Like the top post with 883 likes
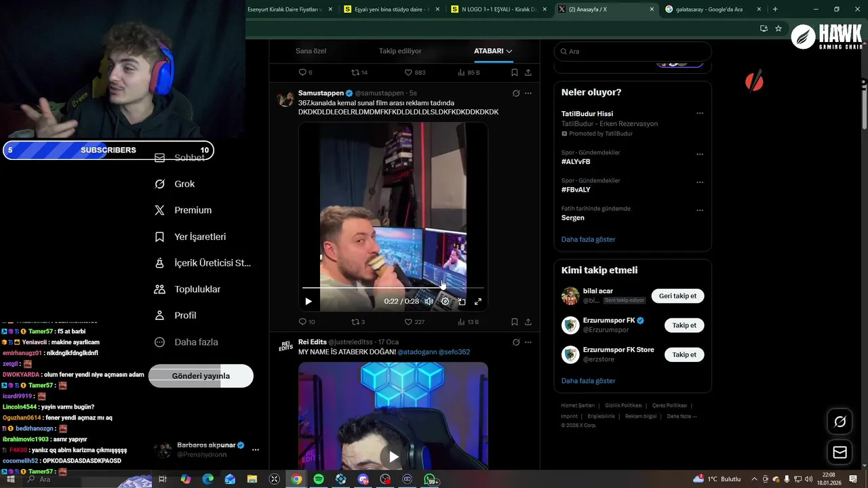 coord(414,73)
